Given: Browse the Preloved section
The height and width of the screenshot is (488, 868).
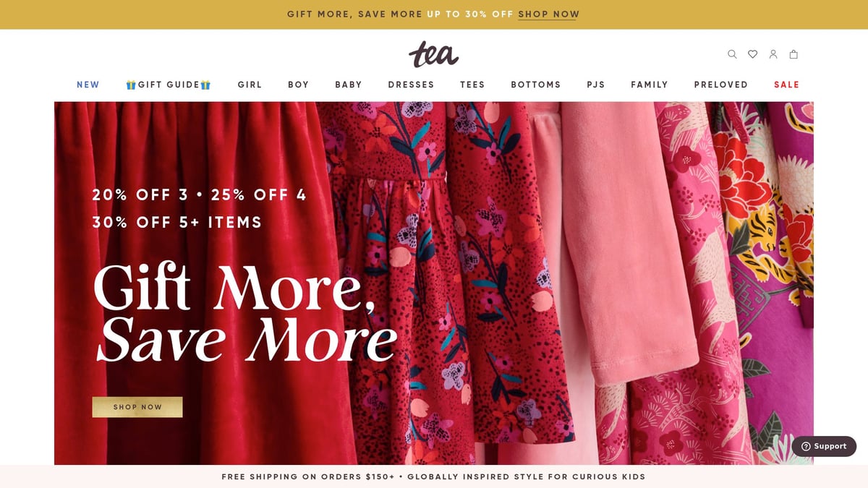Looking at the screenshot, I should 721,85.
